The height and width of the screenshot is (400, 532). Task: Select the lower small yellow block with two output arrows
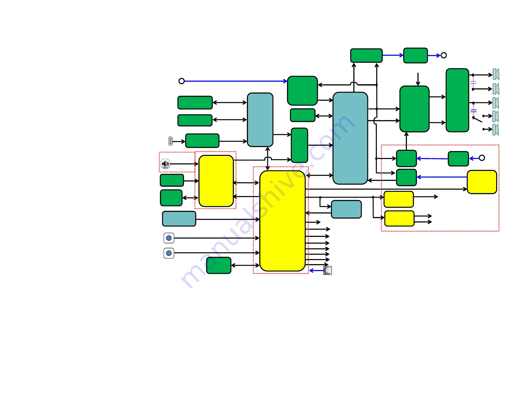(x=399, y=219)
